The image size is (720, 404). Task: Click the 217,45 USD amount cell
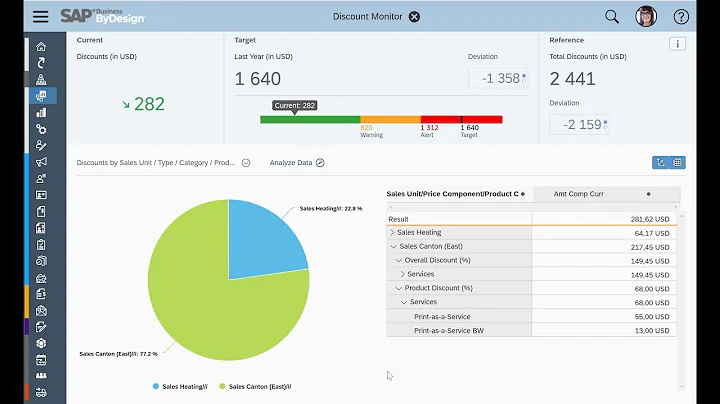604,247
